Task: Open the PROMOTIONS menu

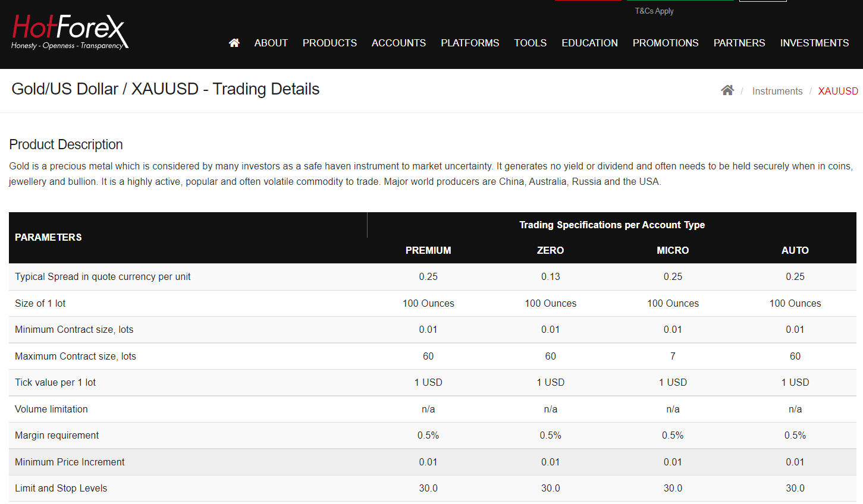Action: tap(666, 43)
